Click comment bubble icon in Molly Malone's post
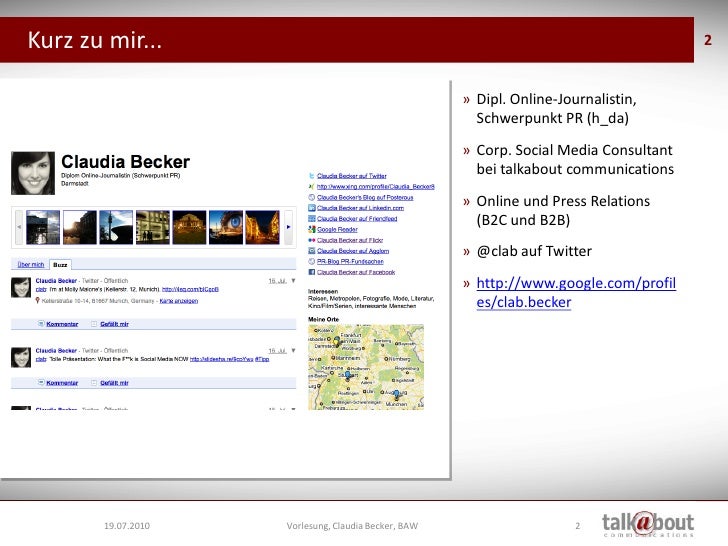 tap(41, 324)
